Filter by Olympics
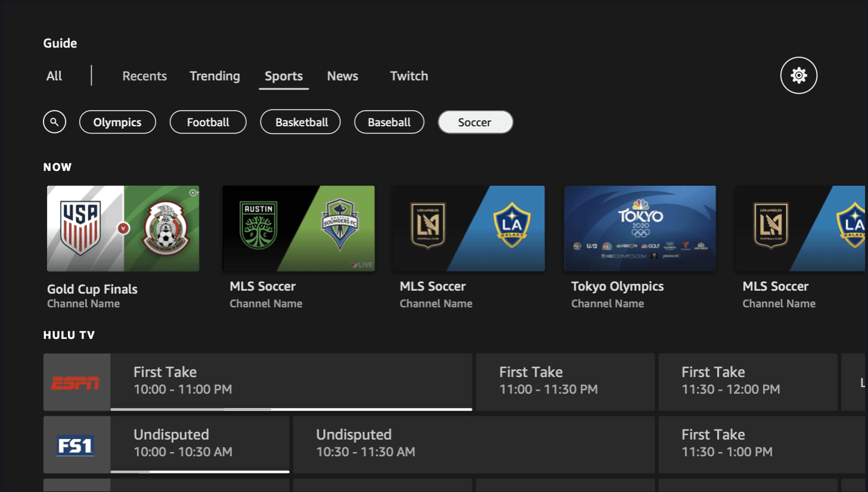 point(117,122)
